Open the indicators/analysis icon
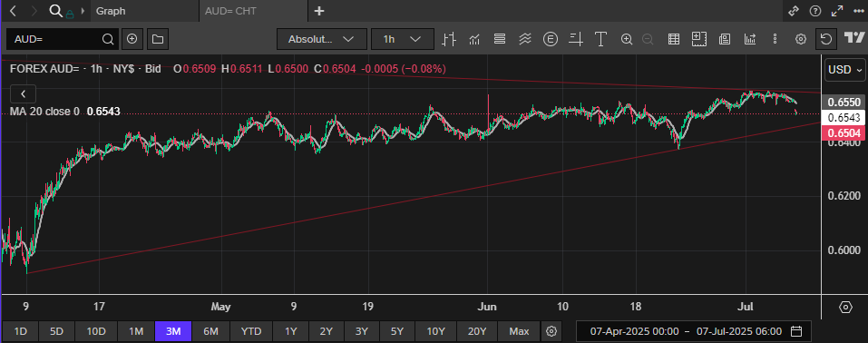The width and height of the screenshot is (868, 343). 474,39
